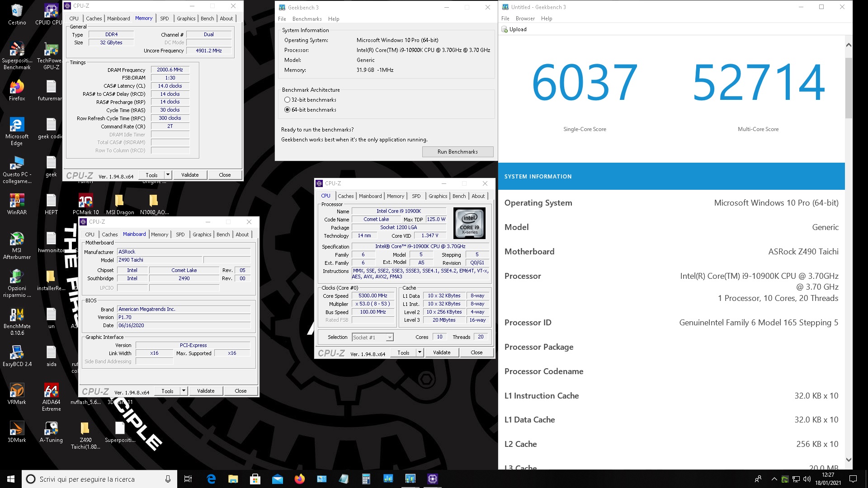Open File menu in Geekbench 3 window
Image resolution: width=868 pixels, height=488 pixels.
point(282,19)
